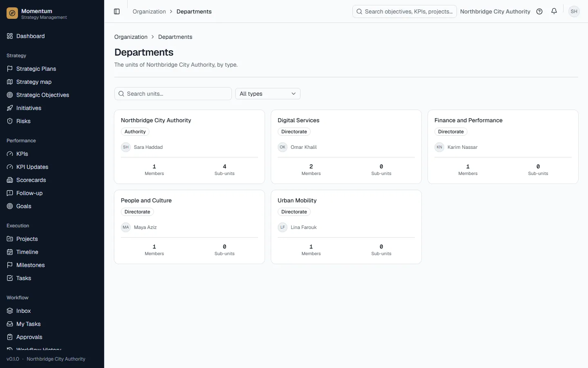Open the Urban Mobility card title
The width and height of the screenshot is (588, 368).
(297, 200)
